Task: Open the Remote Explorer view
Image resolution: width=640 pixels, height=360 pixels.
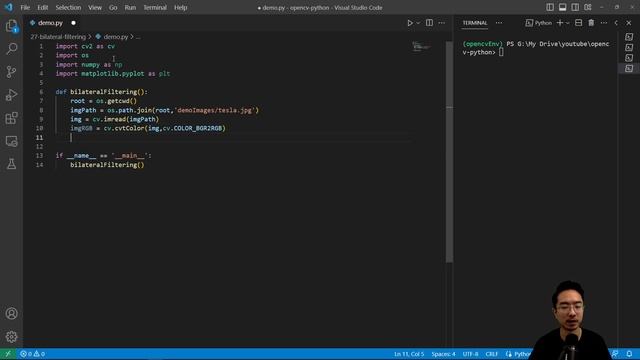Action: point(11,141)
